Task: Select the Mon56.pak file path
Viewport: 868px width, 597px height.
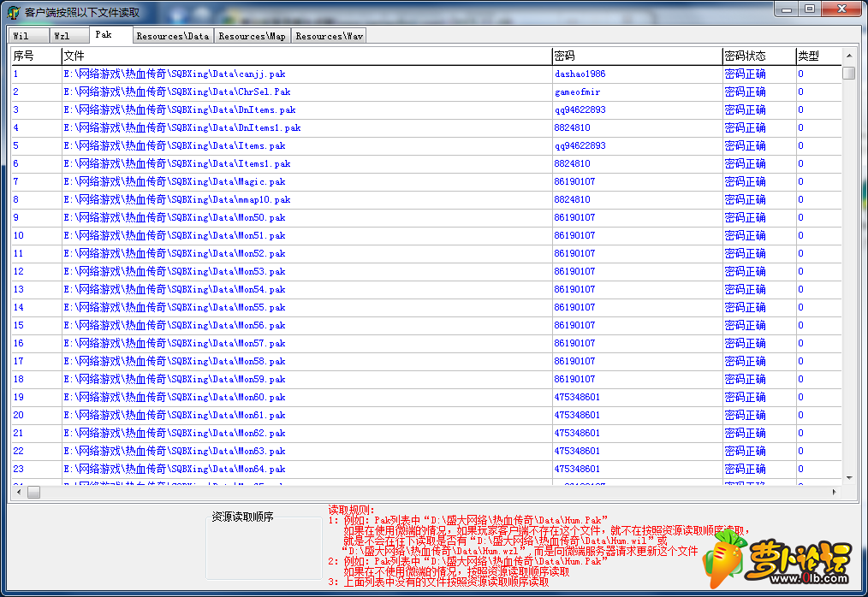Action: (175, 325)
